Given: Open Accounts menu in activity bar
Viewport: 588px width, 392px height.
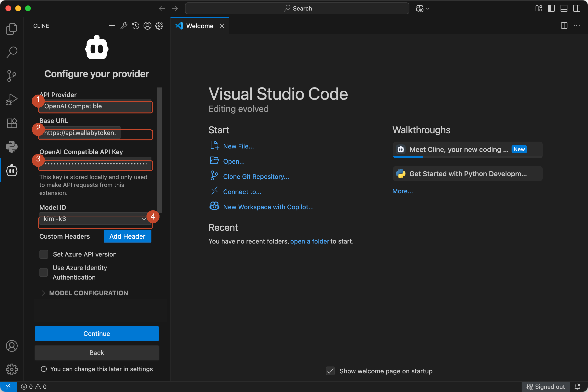Looking at the screenshot, I should pyautogui.click(x=12, y=346).
